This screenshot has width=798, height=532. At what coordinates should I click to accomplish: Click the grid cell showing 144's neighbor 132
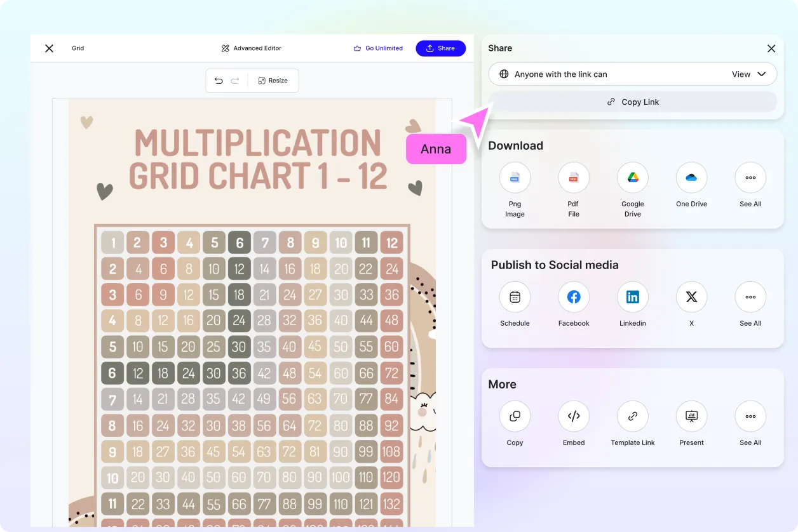click(x=391, y=504)
